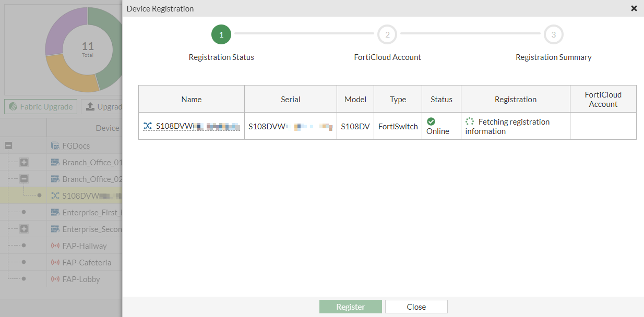Click the Status column header
Screen dimensions: 644x317
click(442, 99)
